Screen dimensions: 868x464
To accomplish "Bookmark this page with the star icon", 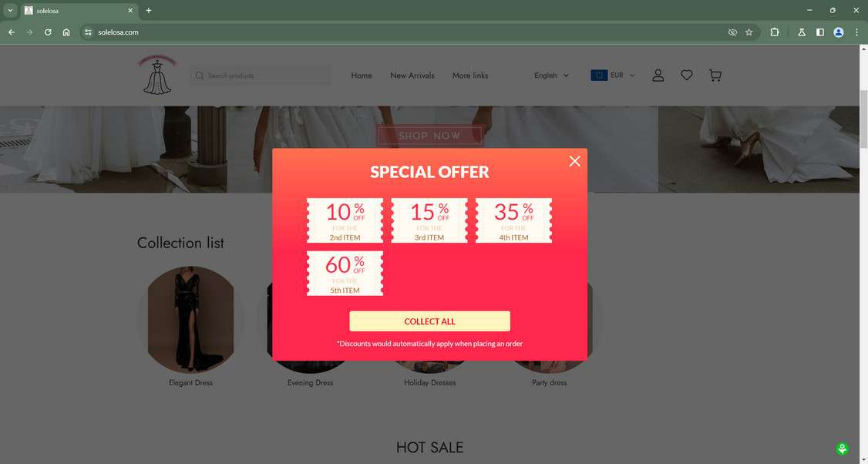I will click(x=749, y=32).
